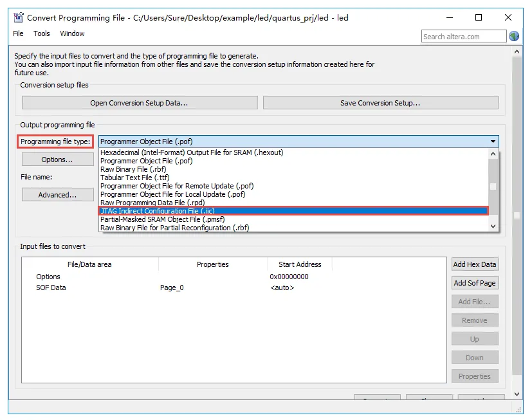This screenshot has height=420, width=532.
Task: Select Raw Binary File for Partial Reconfiguration
Action: (294, 228)
